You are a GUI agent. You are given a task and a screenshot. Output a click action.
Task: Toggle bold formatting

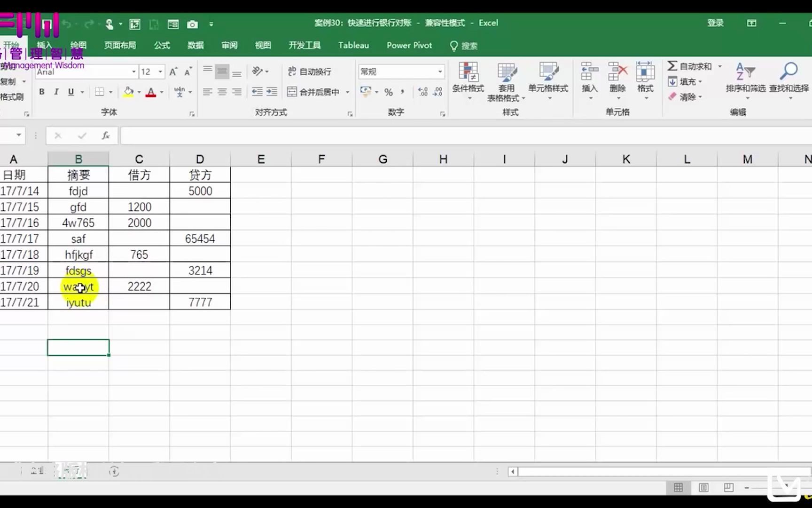point(42,92)
